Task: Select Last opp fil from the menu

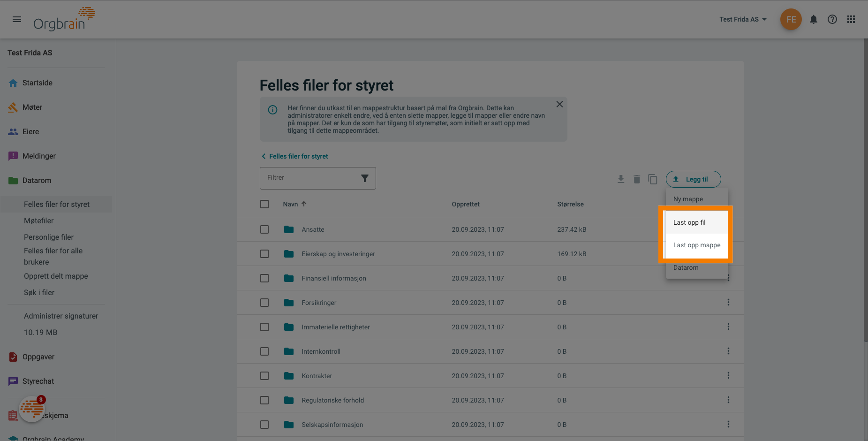Action: [x=697, y=222]
